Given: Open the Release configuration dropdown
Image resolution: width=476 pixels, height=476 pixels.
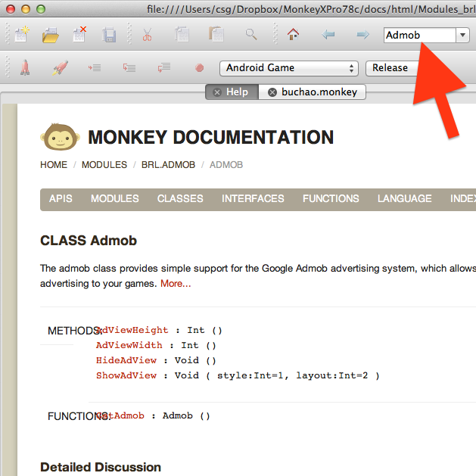Looking at the screenshot, I should point(394,68).
